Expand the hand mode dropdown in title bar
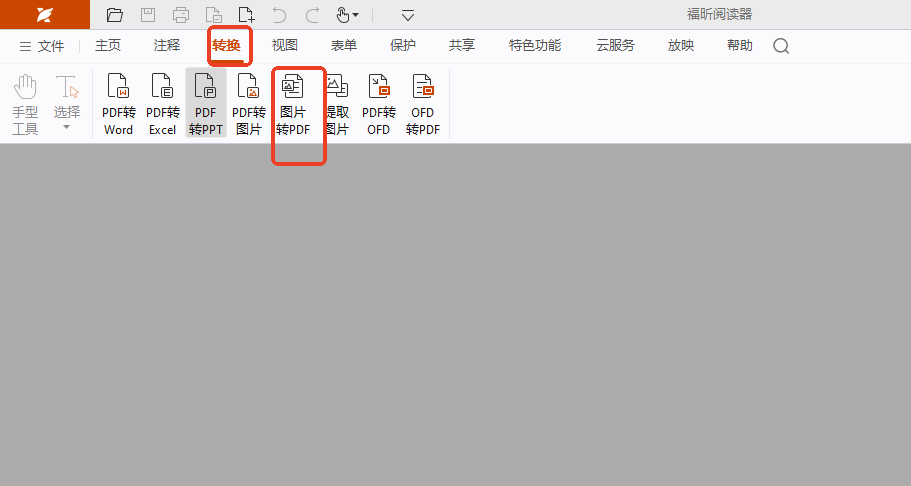Screen dimensions: 911x486 click(x=355, y=15)
